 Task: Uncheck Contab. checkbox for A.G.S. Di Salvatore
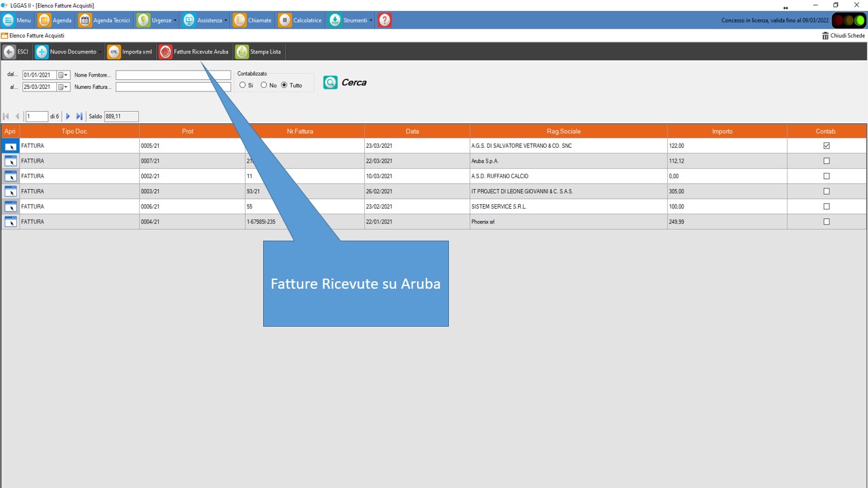tap(826, 146)
